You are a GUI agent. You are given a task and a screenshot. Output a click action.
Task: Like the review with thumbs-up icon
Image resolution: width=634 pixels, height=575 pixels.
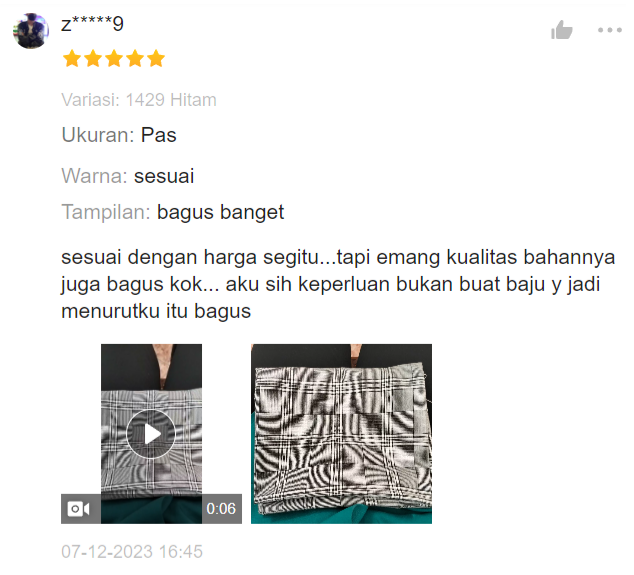562,30
